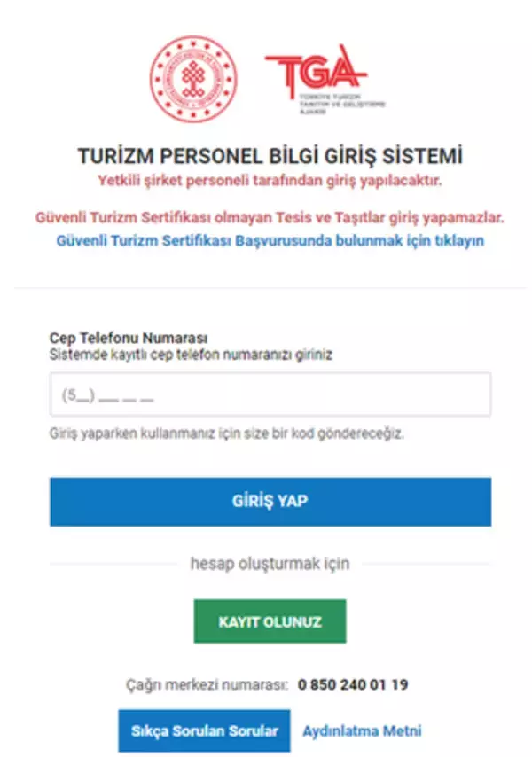Focus the mobile phone number input field
The width and height of the screenshot is (532, 757).
click(x=270, y=394)
